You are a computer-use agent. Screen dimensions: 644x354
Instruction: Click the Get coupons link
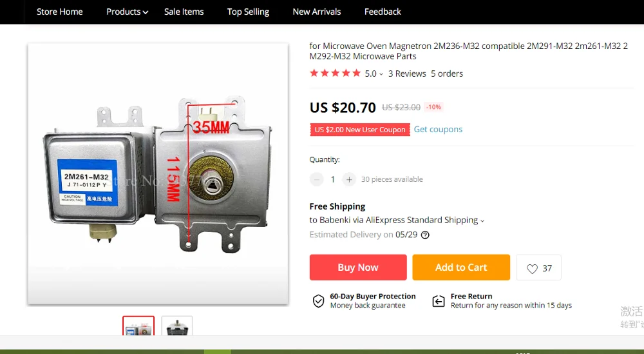coord(438,130)
